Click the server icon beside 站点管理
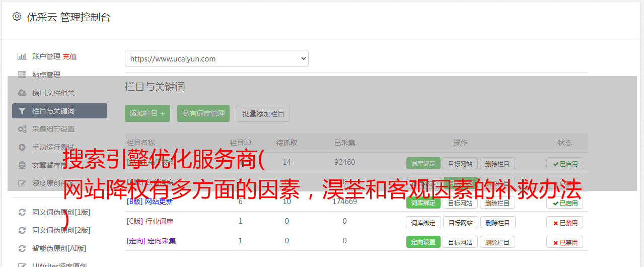Screen dimensions: 644x267 (22, 75)
